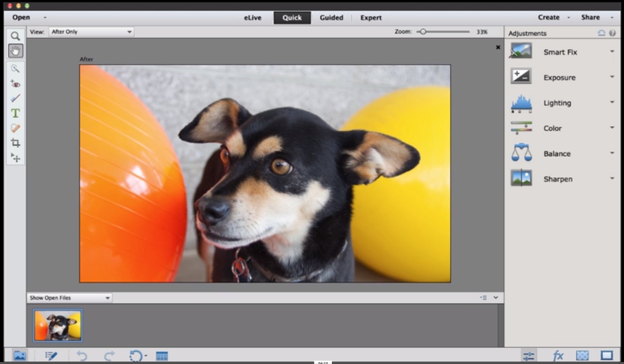The image size is (624, 364).
Task: Activate the Crop tool
Action: (16, 143)
